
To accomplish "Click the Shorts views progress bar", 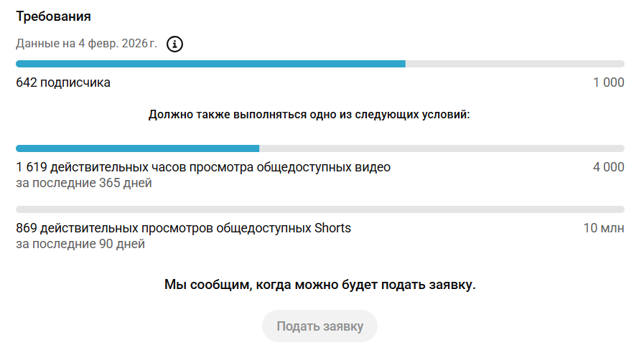I will point(319,209).
